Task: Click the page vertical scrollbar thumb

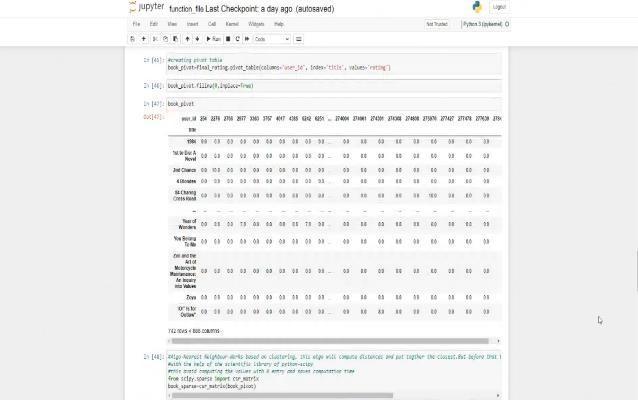Action: (x=637, y=271)
